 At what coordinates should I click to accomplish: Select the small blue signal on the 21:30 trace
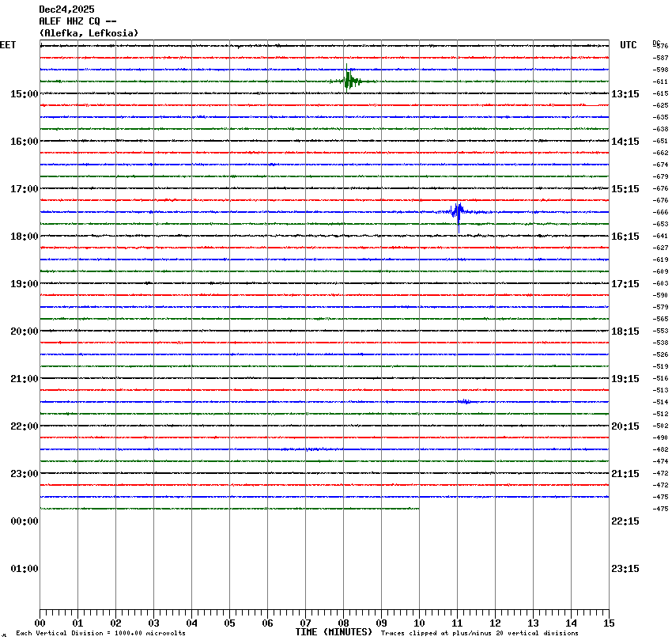(x=465, y=402)
